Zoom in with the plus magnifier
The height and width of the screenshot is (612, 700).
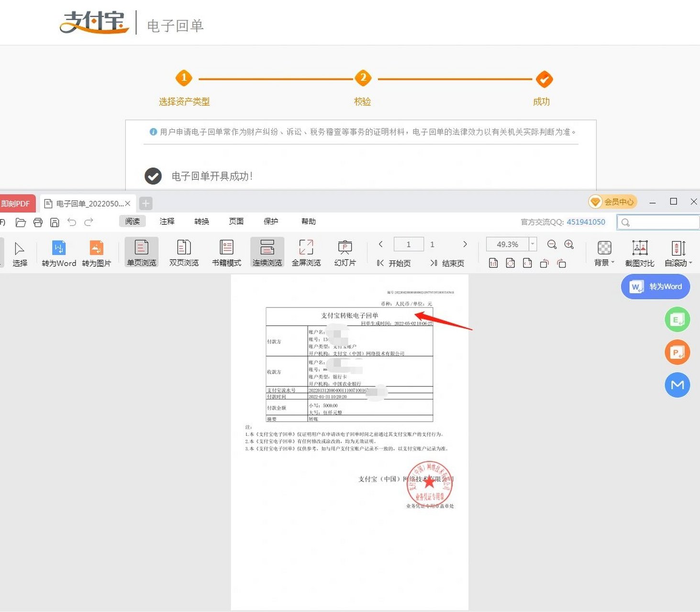pos(569,244)
